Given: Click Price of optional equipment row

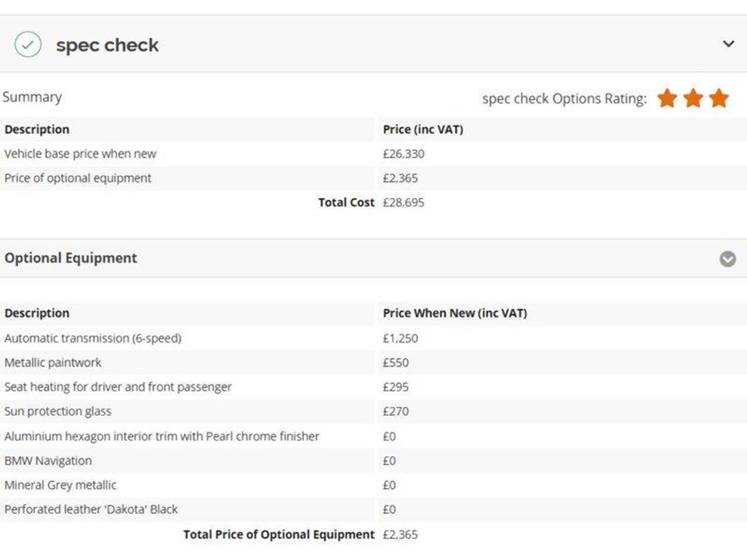Looking at the screenshot, I should coord(374,178).
